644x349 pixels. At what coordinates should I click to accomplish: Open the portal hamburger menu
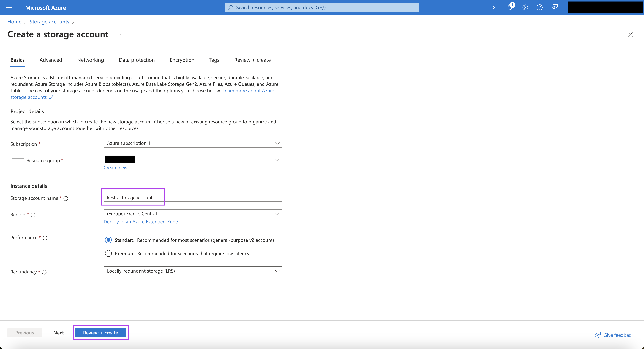pos(9,7)
